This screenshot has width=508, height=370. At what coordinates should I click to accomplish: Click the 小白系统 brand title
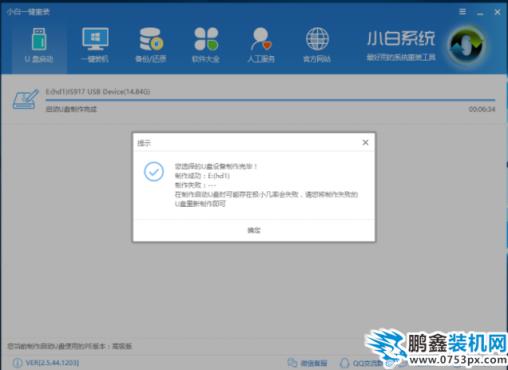pos(401,39)
